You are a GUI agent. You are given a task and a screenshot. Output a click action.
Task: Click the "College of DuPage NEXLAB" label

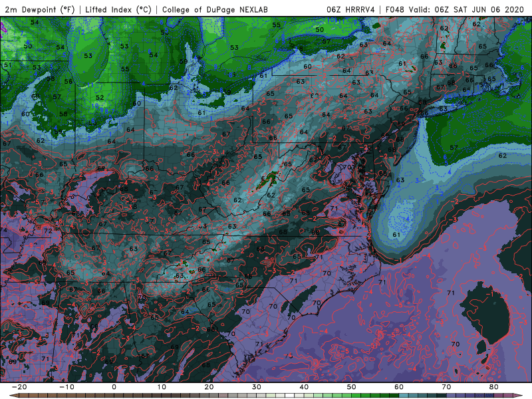pos(215,10)
